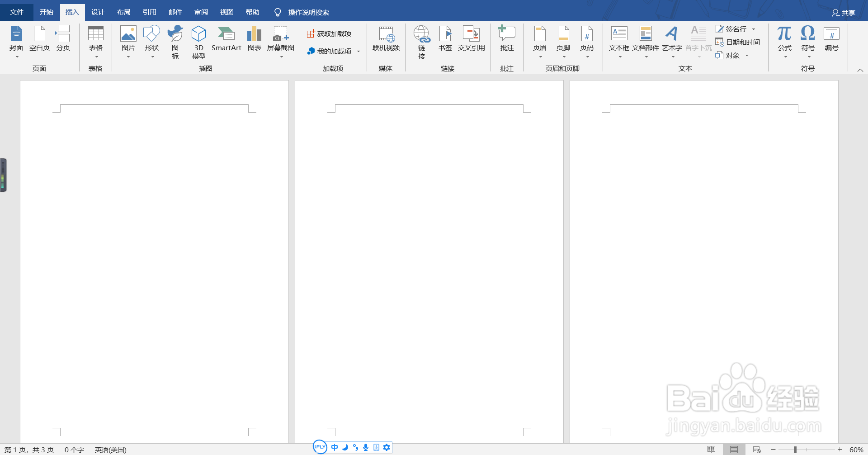Insert a blank page (空白页)
Image resolution: width=868 pixels, height=455 pixels.
point(39,39)
